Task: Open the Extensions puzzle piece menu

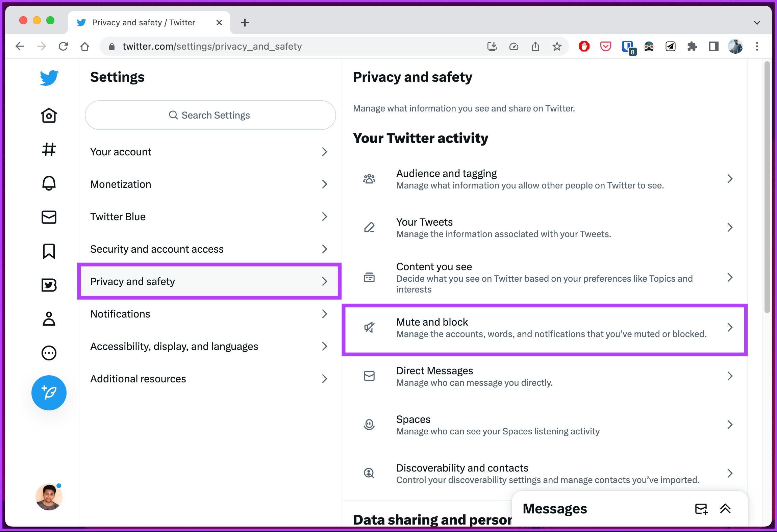Action: [692, 46]
